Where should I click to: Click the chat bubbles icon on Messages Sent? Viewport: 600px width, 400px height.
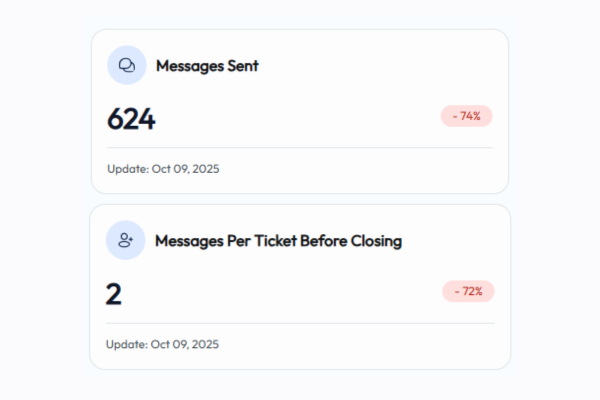[127, 66]
